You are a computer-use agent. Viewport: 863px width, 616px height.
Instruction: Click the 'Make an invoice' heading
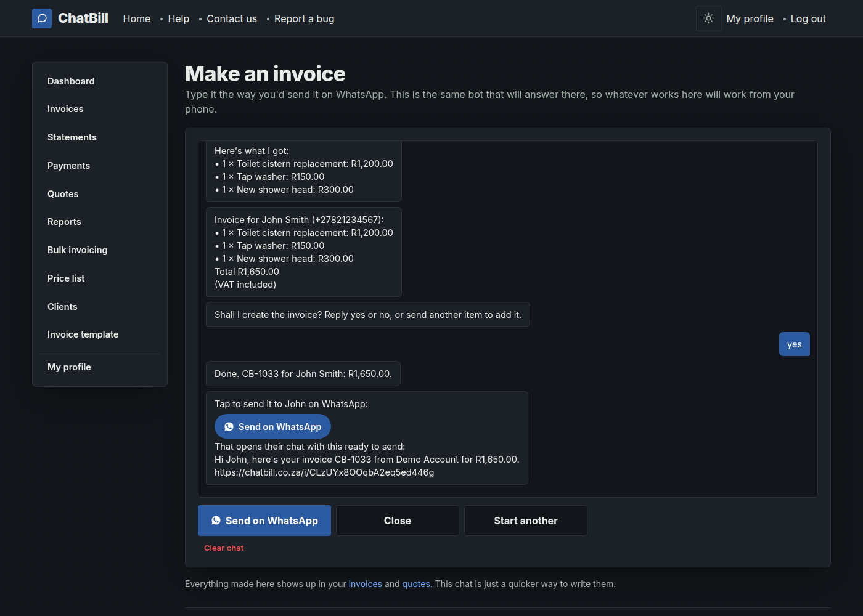point(265,74)
